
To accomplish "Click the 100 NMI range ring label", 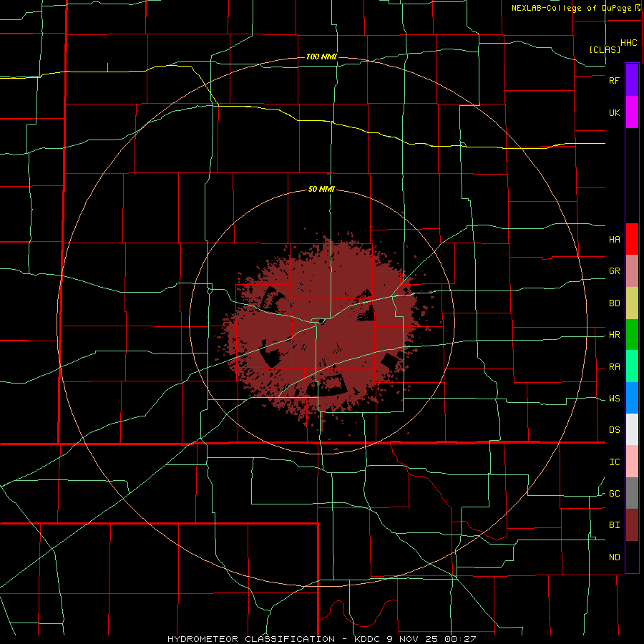I will tap(321, 57).
